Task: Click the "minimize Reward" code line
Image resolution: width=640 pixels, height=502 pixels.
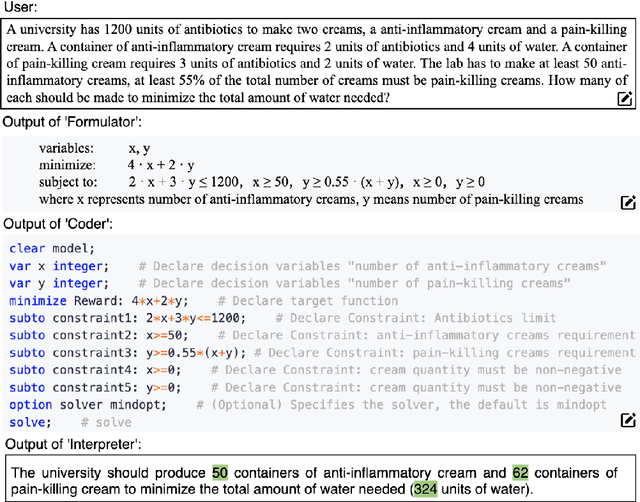Action: tap(100, 301)
